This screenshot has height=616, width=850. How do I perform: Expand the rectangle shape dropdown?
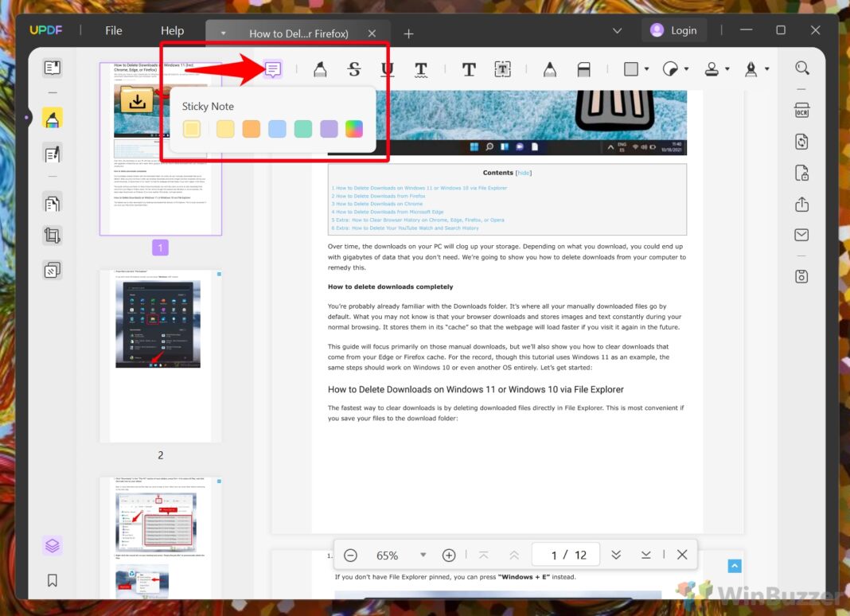646,70
